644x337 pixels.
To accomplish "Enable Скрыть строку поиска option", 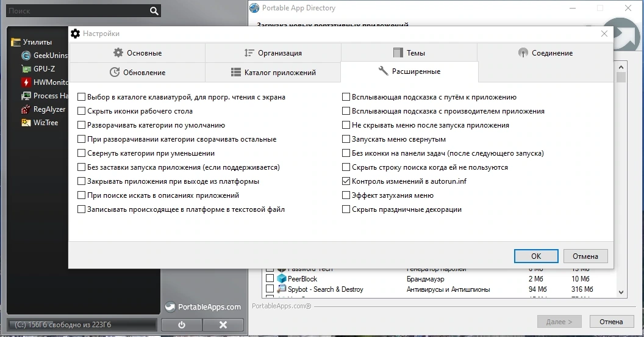I will (x=346, y=167).
